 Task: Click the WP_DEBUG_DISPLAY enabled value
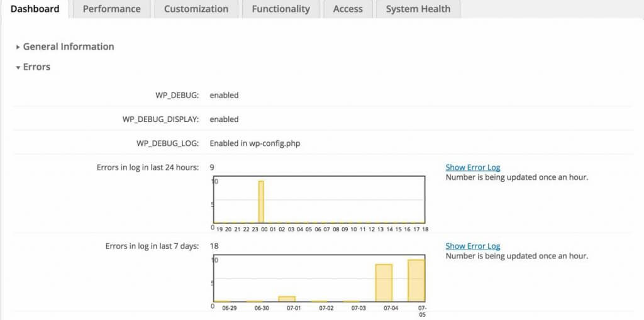click(224, 119)
